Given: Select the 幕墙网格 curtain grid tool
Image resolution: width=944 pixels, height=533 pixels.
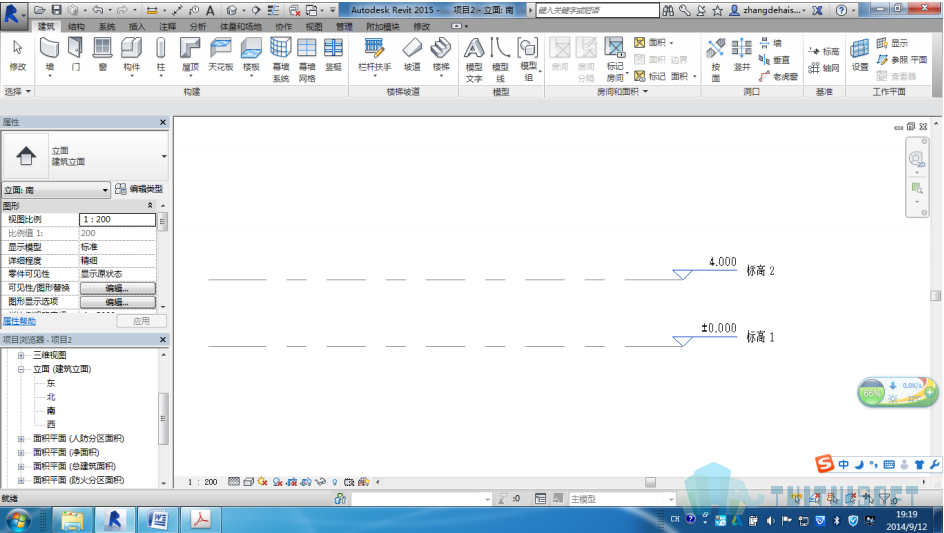Looking at the screenshot, I should coord(307,59).
